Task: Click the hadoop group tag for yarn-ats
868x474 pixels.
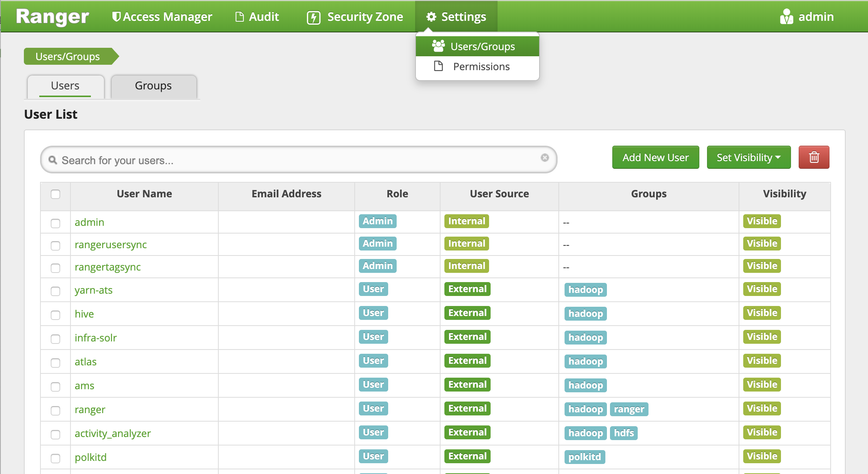Action: coord(586,290)
